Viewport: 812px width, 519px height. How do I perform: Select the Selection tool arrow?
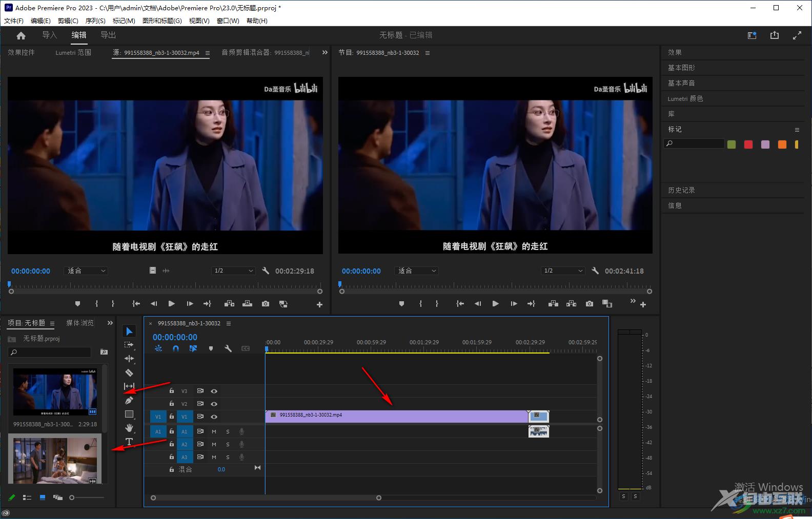point(129,331)
